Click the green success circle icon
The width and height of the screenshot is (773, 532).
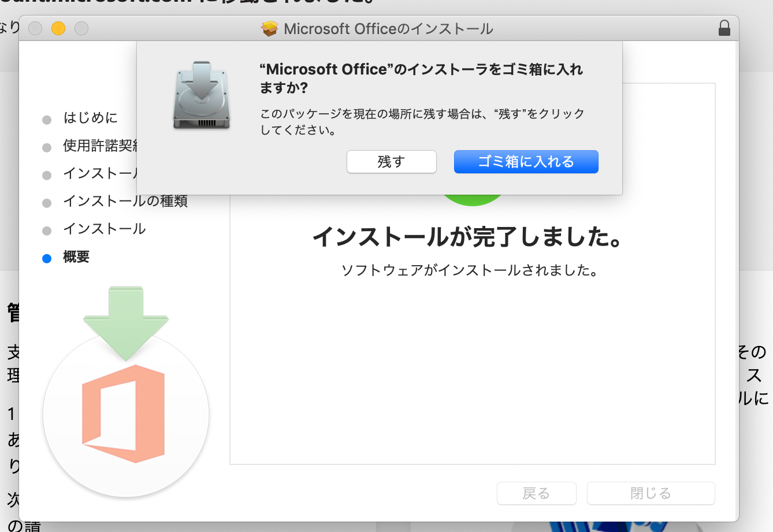pos(473,199)
